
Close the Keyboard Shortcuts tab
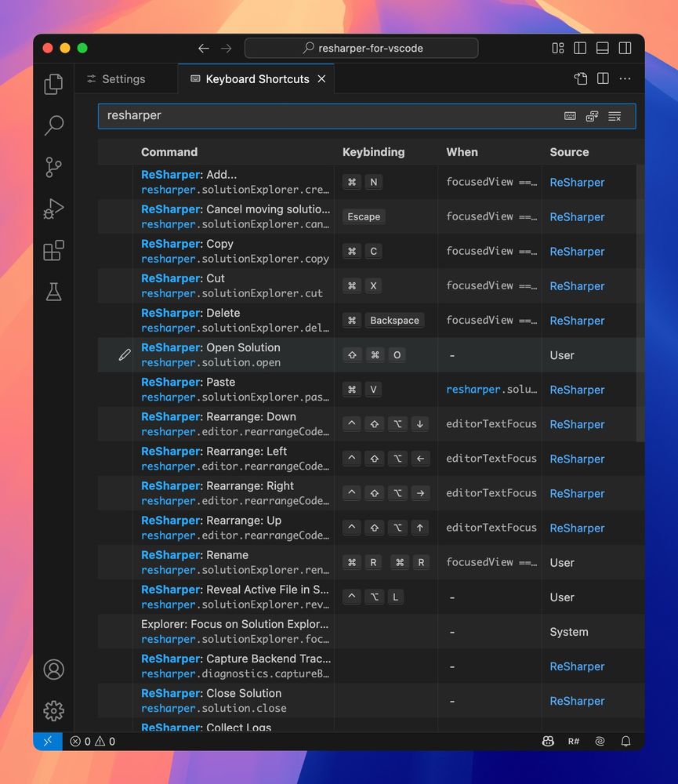(x=321, y=79)
